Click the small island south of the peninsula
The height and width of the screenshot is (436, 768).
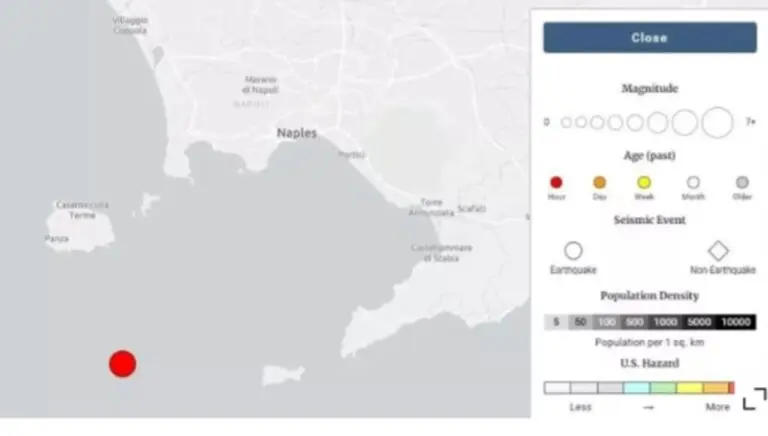[283, 375]
